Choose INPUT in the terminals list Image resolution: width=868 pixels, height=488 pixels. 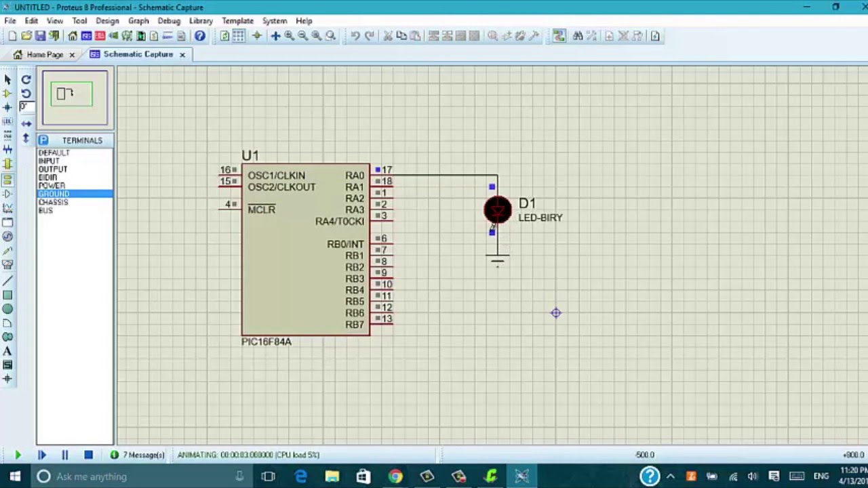click(49, 161)
